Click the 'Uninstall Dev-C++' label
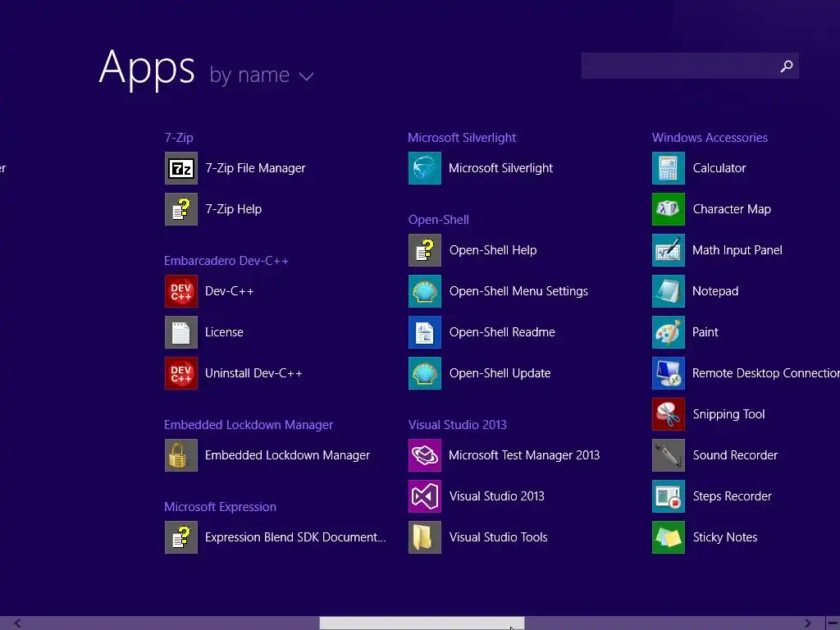 pyautogui.click(x=253, y=373)
